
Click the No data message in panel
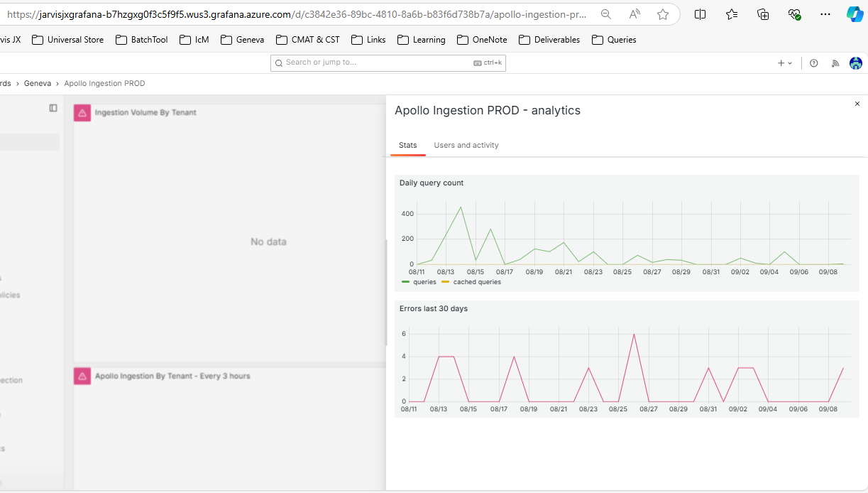coord(268,242)
